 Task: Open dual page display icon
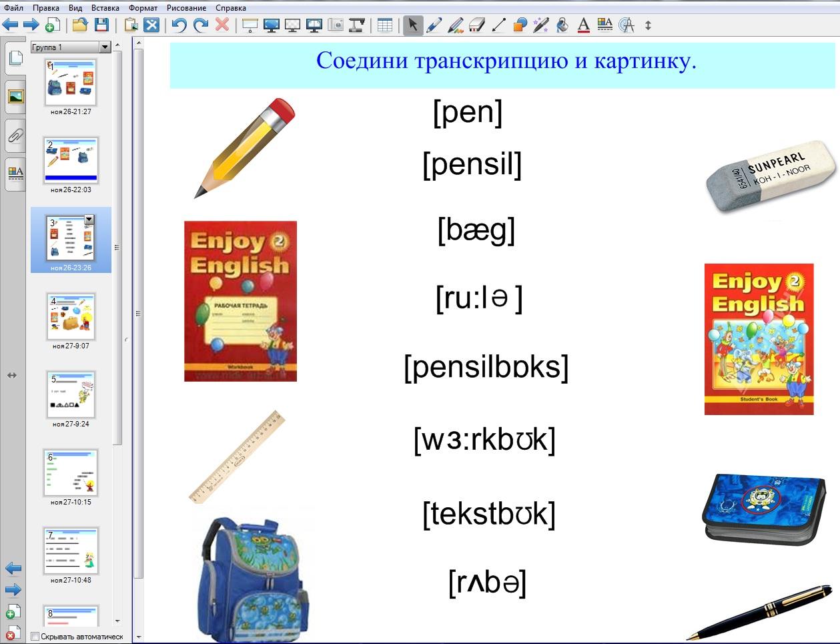(314, 25)
